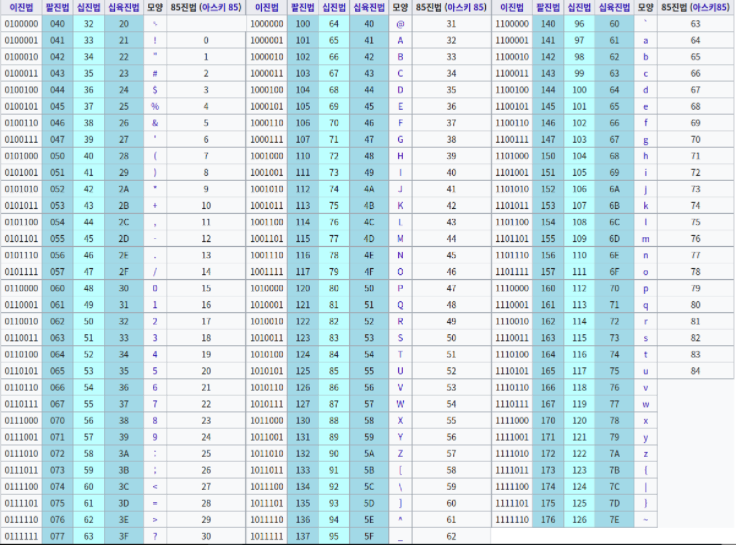Open the uppercase Q character link
The width and height of the screenshot is (736, 545).
[400, 305]
